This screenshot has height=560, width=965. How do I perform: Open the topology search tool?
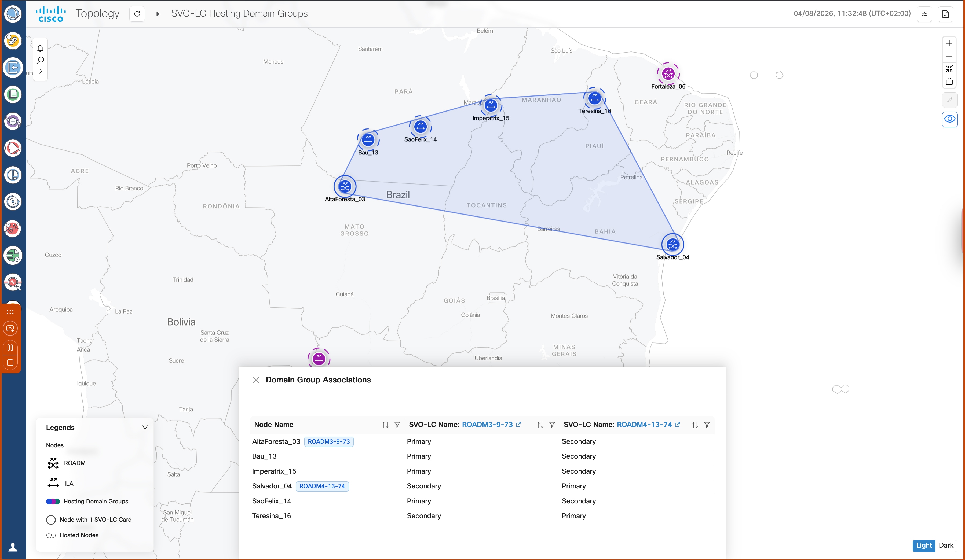point(40,60)
